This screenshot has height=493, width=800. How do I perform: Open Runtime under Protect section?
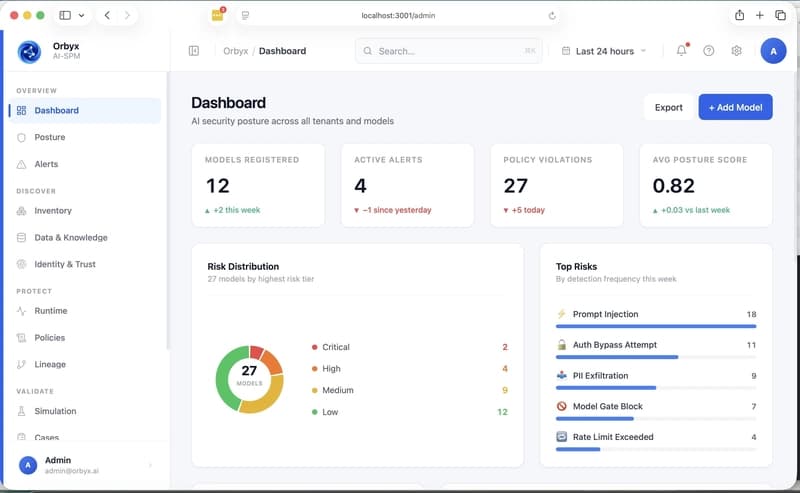[x=51, y=311]
